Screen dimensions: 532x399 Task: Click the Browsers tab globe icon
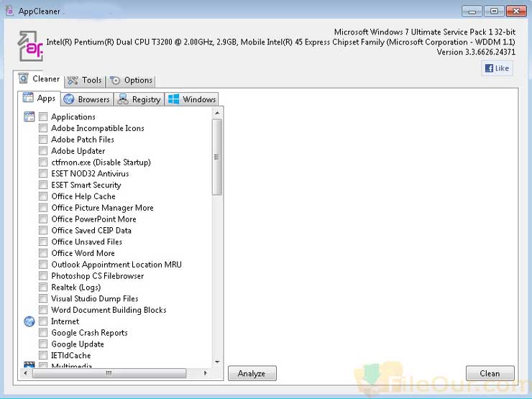pos(69,99)
